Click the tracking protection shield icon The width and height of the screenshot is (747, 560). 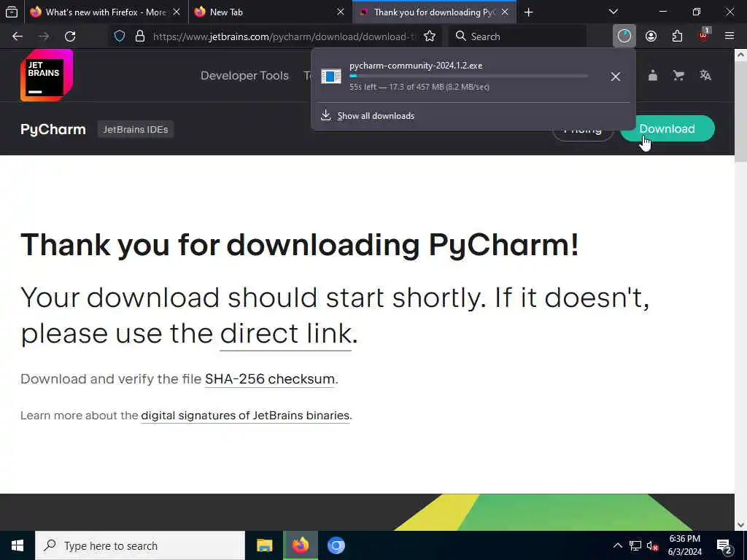pos(120,36)
